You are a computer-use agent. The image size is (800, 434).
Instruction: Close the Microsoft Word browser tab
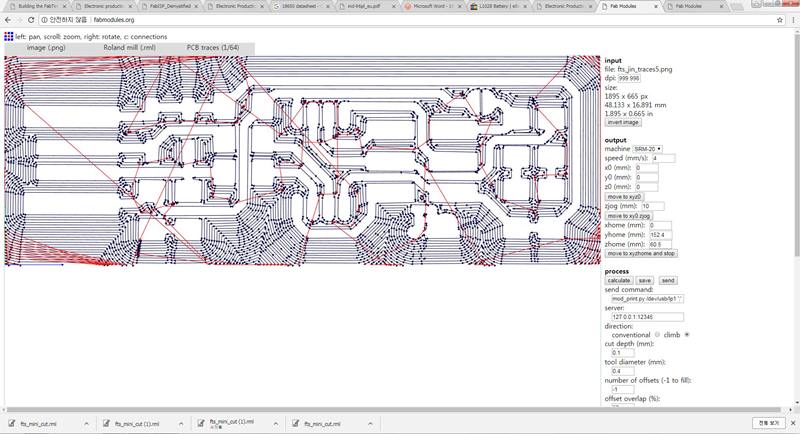(x=459, y=7)
